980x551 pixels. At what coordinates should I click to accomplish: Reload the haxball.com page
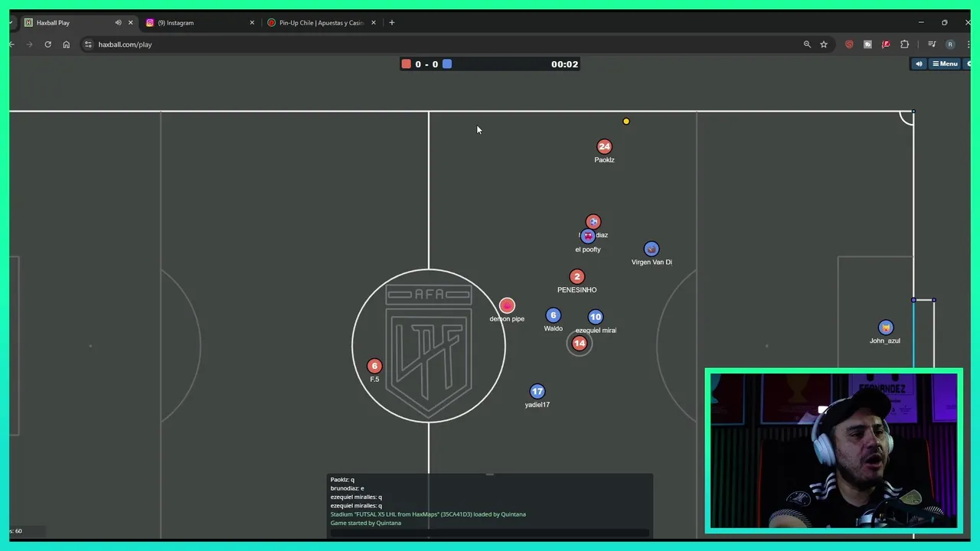click(47, 44)
